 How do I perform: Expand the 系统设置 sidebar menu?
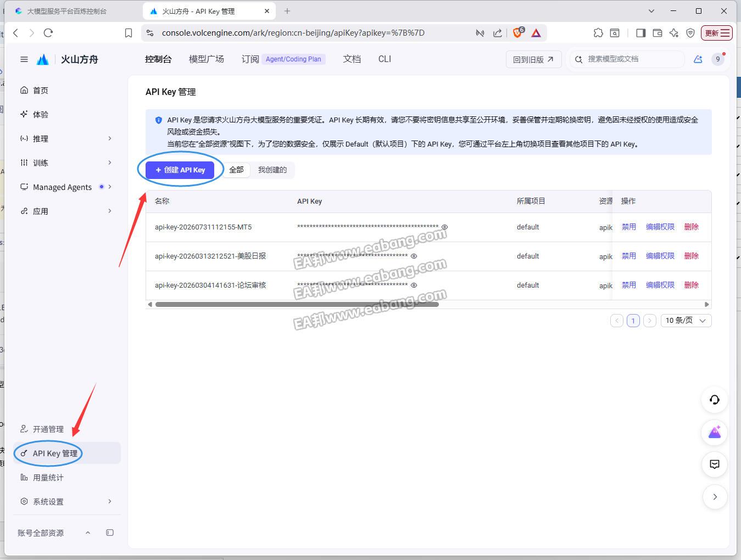coord(66,501)
